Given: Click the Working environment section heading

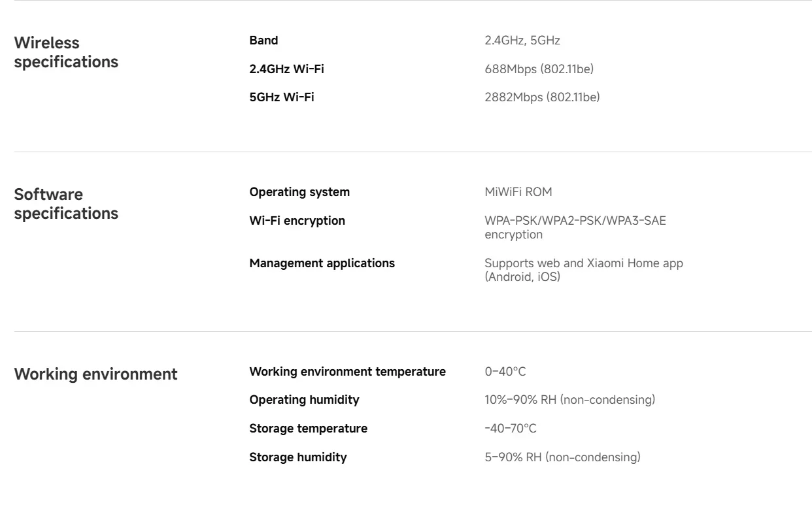Looking at the screenshot, I should (x=95, y=374).
